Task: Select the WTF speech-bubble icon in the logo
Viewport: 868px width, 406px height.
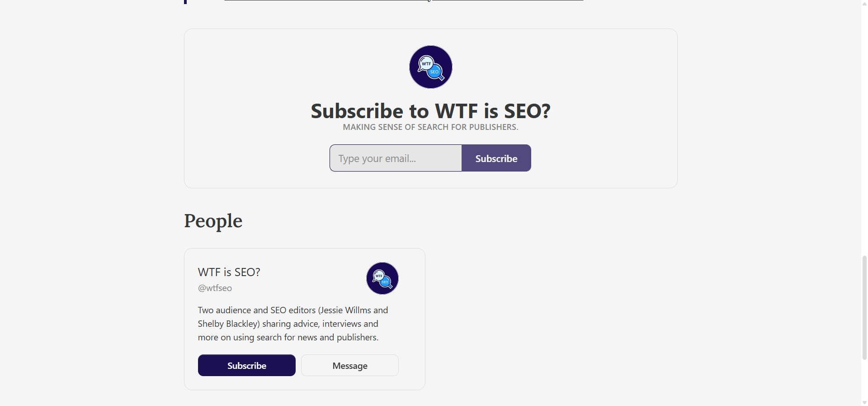Action: 425,63
